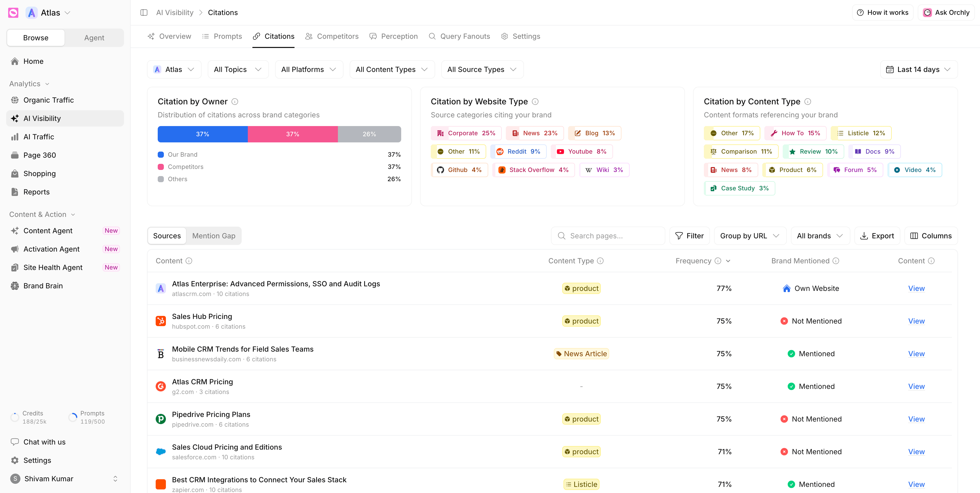Open Reports in the sidebar
Image resolution: width=980 pixels, height=493 pixels.
point(65,192)
